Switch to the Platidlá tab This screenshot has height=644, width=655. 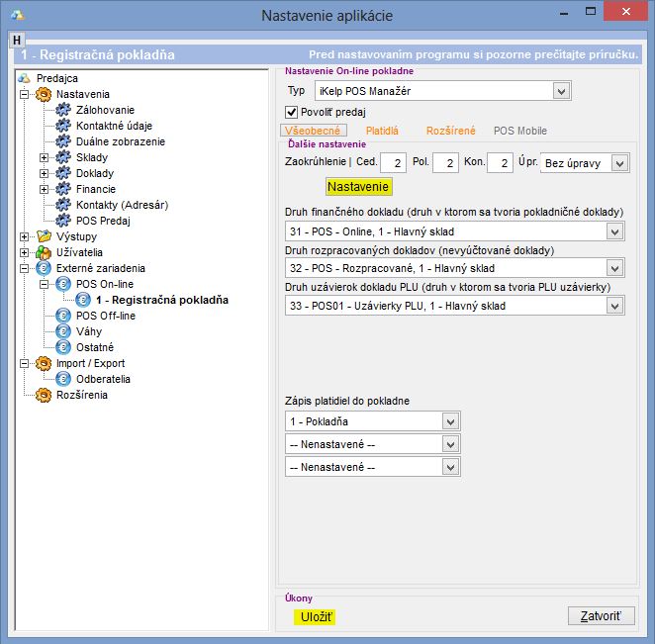point(382,131)
